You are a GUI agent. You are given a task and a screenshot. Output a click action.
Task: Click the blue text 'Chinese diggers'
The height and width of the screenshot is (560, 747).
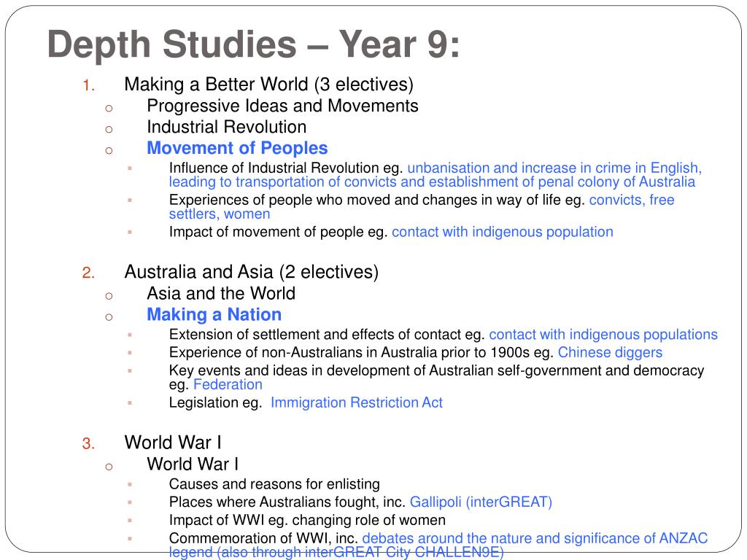click(611, 352)
